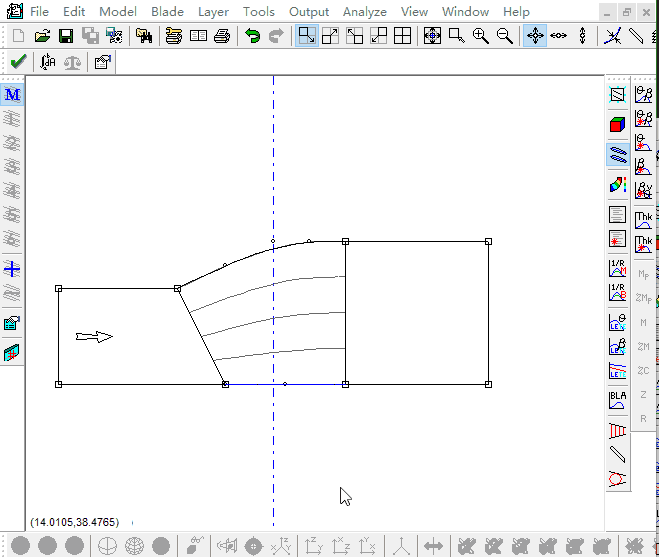Toggle the pan four-arrow mode button
The height and width of the screenshot is (557, 659).
[x=535, y=36]
